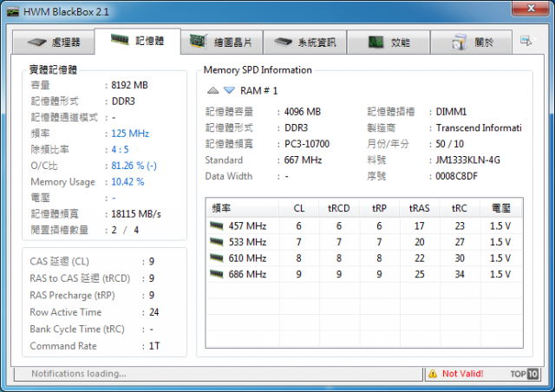555x392 pixels.
Task: Open the 關於 tab
Action: pos(472,42)
